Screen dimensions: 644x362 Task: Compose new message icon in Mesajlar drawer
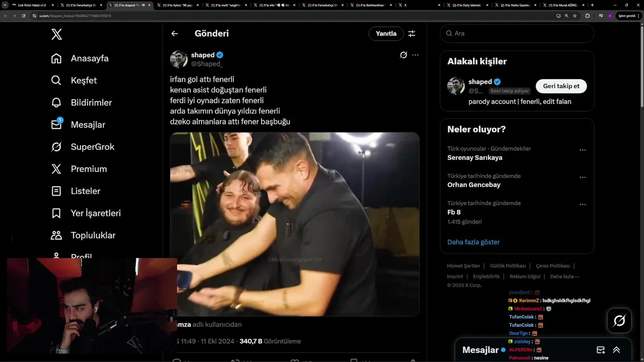tap(600, 350)
